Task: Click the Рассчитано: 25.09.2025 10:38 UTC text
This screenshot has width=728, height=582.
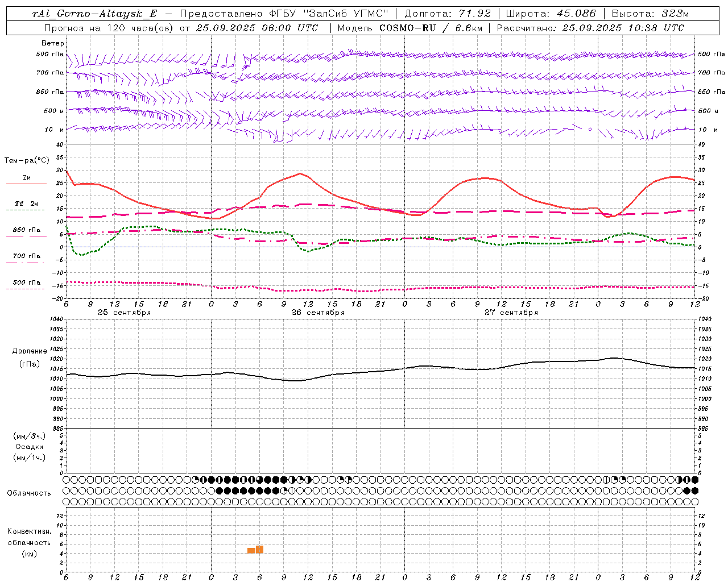Action: point(590,28)
